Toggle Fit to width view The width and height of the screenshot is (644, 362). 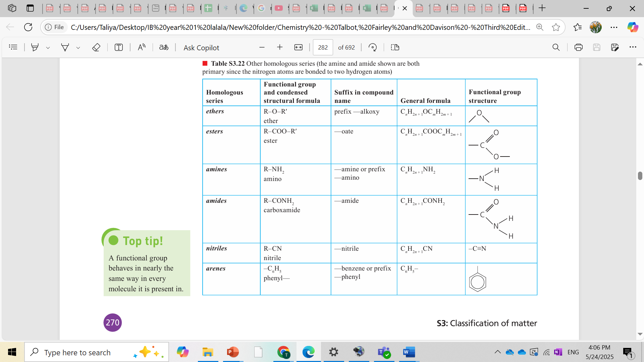point(298,47)
